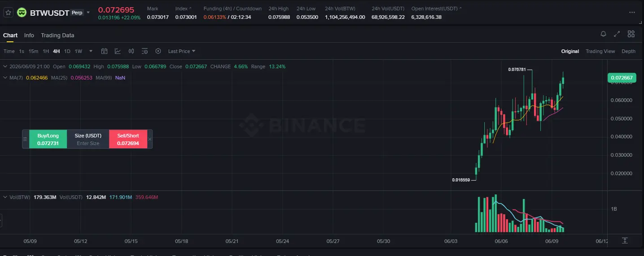Switch to the Chart tab
The image size is (644, 256).
[10, 35]
